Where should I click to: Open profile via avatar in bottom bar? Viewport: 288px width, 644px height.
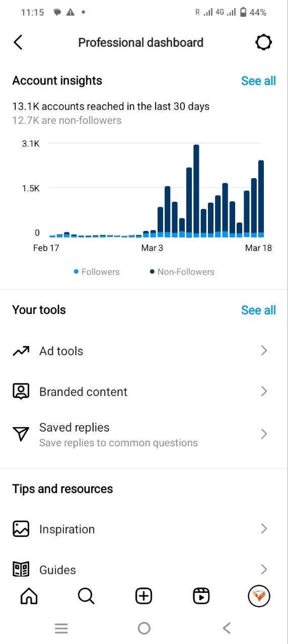click(x=259, y=596)
